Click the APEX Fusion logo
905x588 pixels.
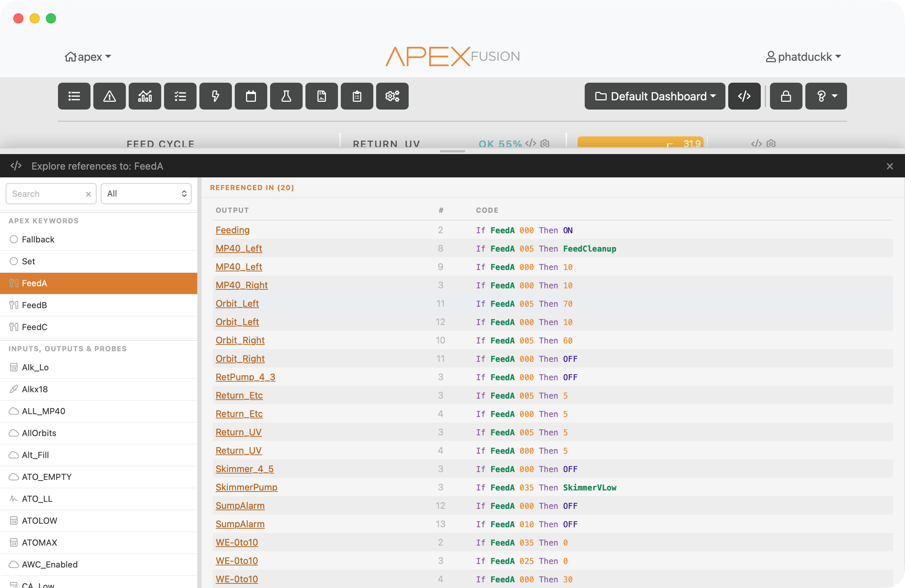pos(452,56)
